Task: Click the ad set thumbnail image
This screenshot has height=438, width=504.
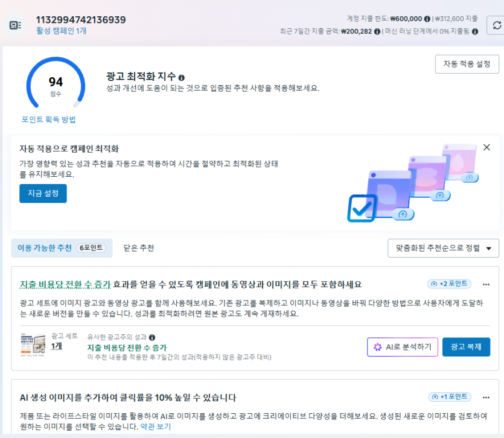Action: 33,346
